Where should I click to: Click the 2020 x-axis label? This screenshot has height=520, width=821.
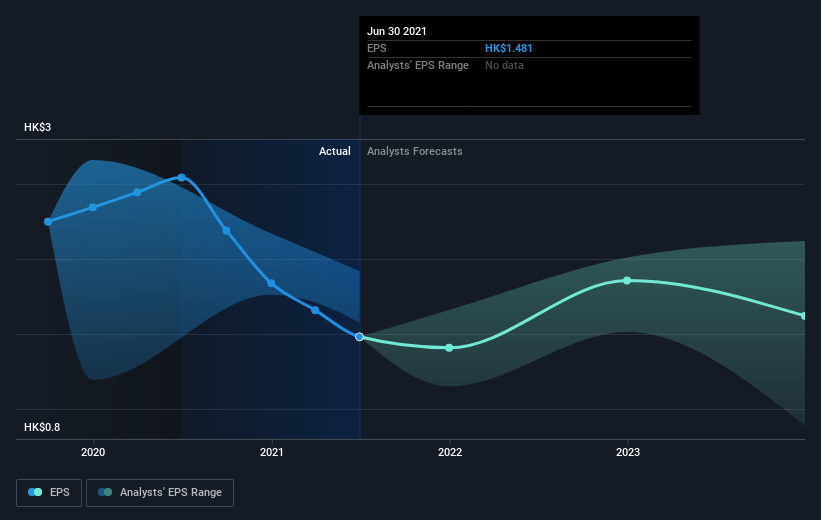93,452
